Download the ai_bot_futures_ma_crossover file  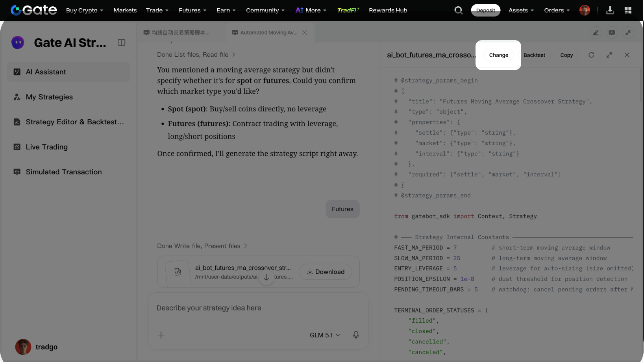pos(326,271)
